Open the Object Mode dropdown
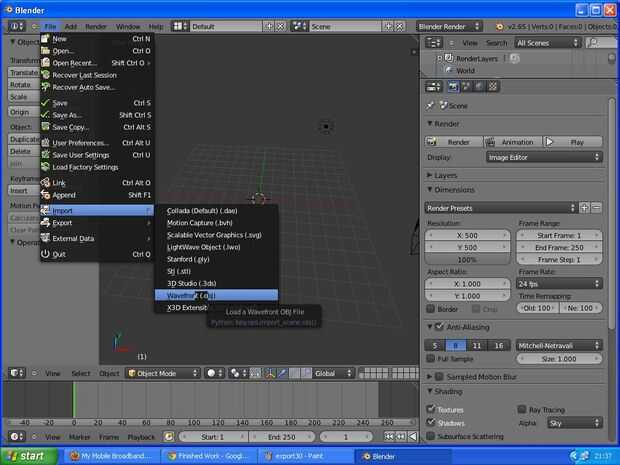The image size is (620, 465). [163, 373]
